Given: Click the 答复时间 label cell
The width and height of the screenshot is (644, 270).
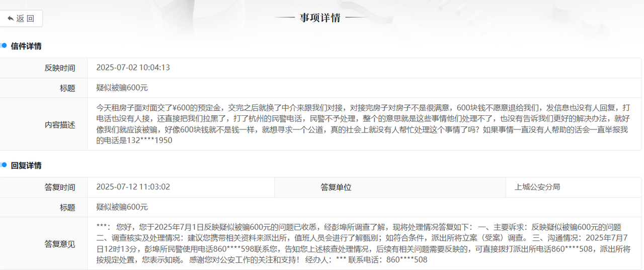Looking at the screenshot, I should (x=60, y=187).
